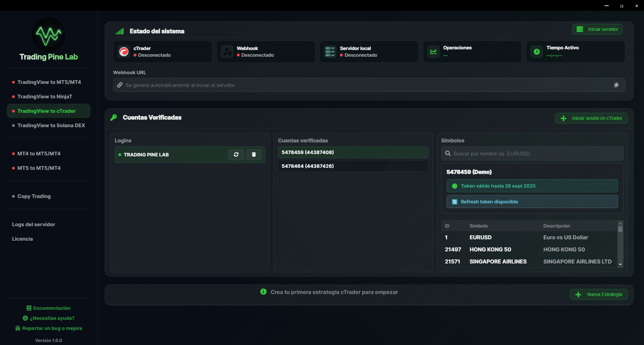Click the Webhook status icon
Screen dimensions: 644x345
click(227, 52)
